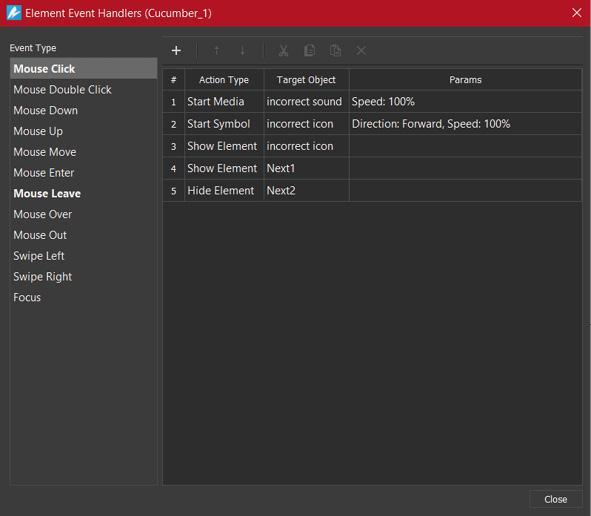Image resolution: width=591 pixels, height=516 pixels.
Task: Click the move action down arrow
Action: click(x=242, y=51)
